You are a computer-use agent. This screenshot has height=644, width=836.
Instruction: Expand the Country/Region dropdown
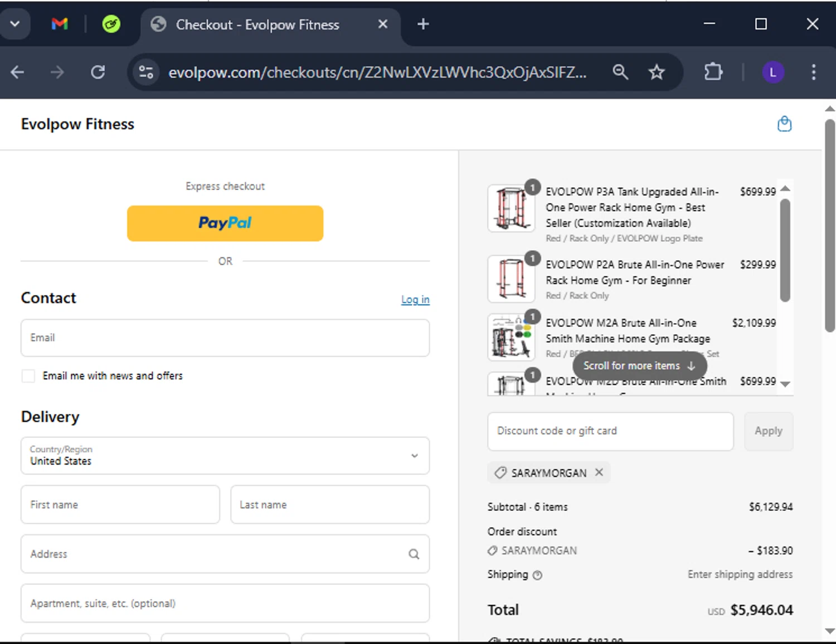(x=225, y=456)
